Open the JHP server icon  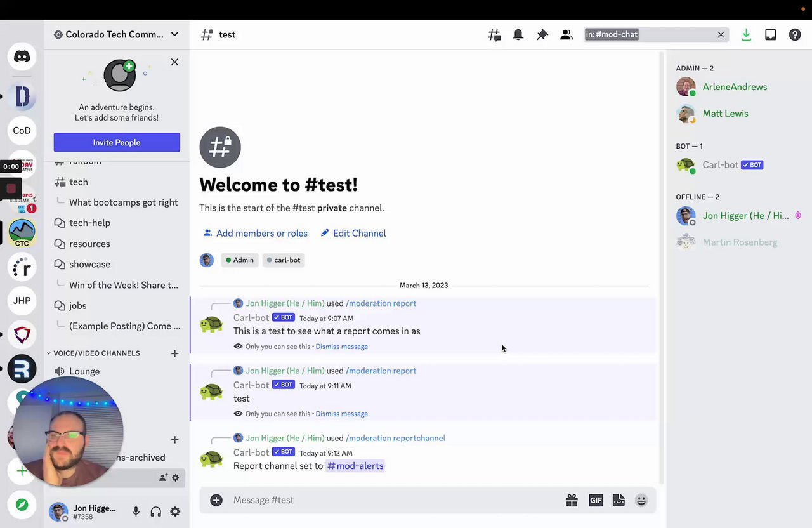(x=22, y=300)
